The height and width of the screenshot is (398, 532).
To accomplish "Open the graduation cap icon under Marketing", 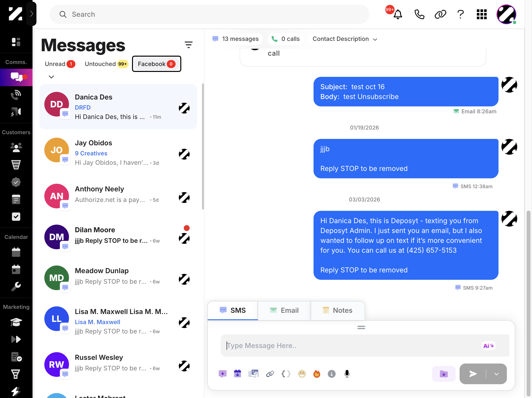I will click(x=16, y=322).
